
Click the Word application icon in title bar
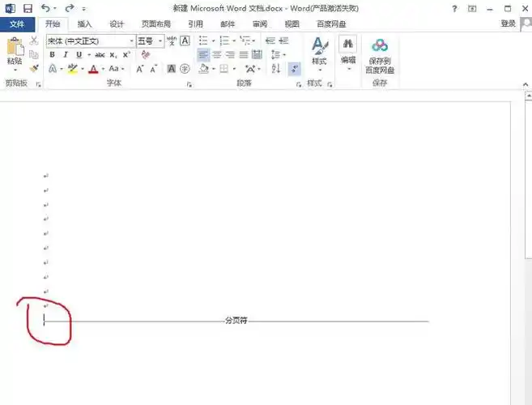tap(11, 8)
